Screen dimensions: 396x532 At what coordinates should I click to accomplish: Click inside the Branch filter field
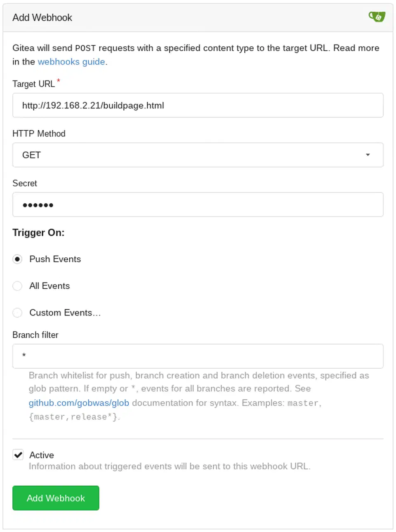point(198,356)
